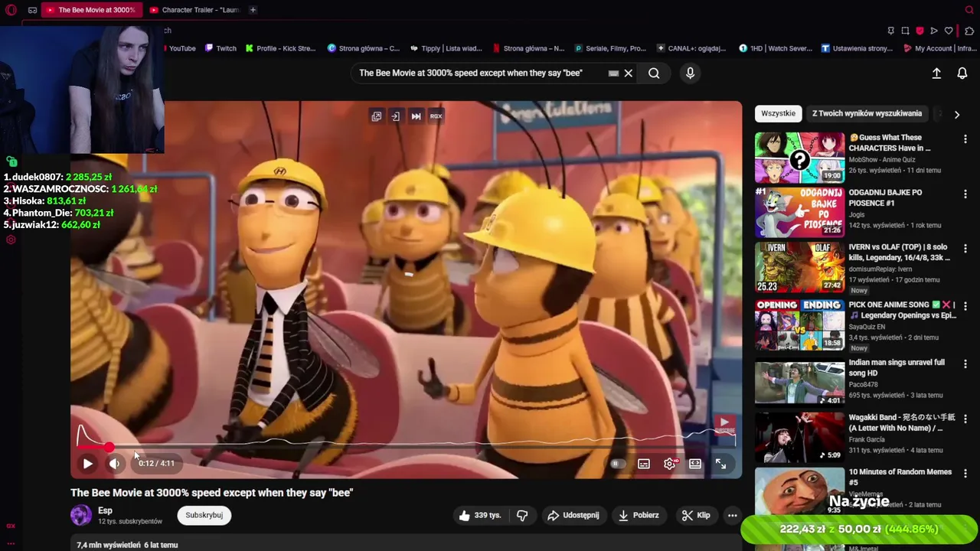980x551 pixels.
Task: Open options menu for ODGADNIJ BAJKE video
Action: click(965, 194)
